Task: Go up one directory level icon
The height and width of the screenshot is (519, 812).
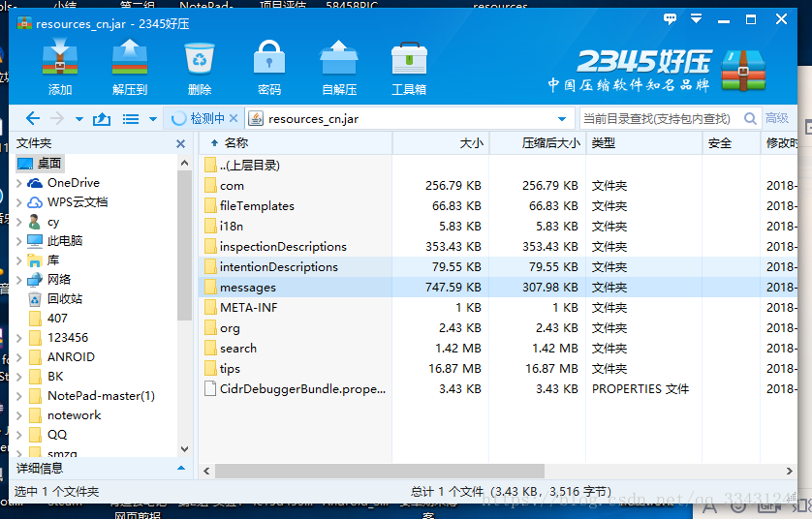Action: [102, 119]
